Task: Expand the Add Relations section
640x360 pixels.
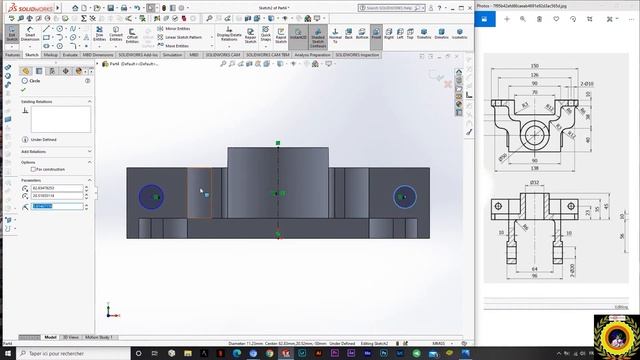Action: (x=89, y=151)
